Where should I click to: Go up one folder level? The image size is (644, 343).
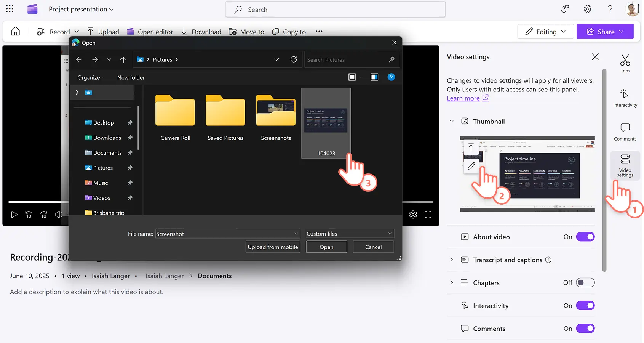tap(123, 59)
